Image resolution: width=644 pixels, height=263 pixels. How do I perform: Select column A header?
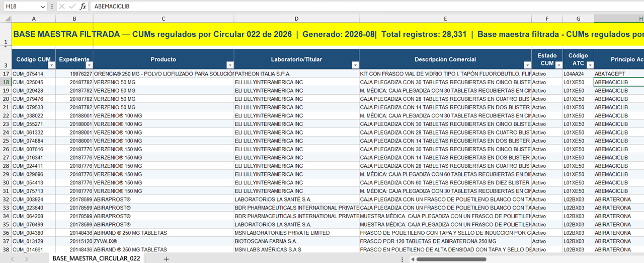(x=34, y=19)
